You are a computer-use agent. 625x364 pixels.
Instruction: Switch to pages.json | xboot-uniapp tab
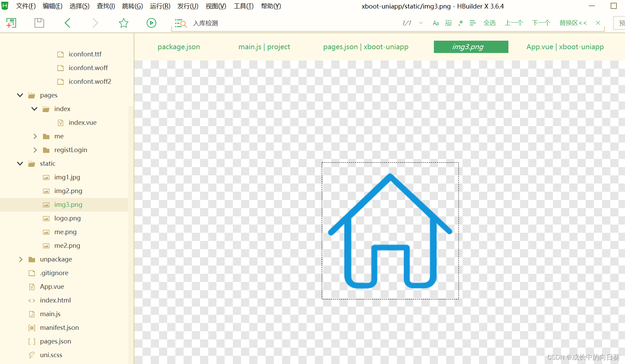(x=366, y=47)
